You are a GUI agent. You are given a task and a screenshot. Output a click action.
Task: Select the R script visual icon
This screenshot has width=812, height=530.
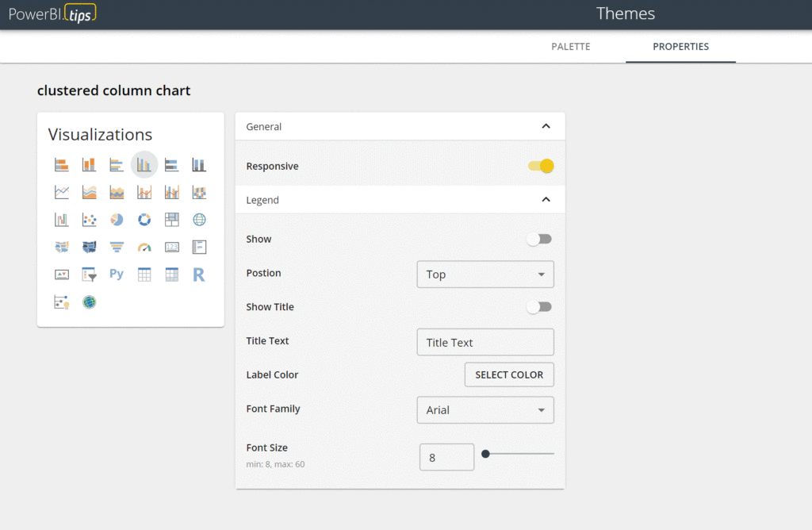click(199, 275)
